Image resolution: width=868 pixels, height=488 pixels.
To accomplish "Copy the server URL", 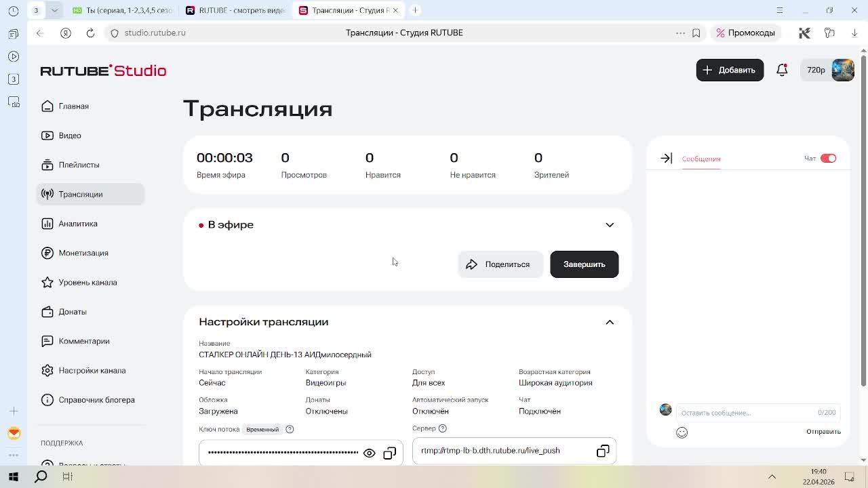I will [603, 451].
